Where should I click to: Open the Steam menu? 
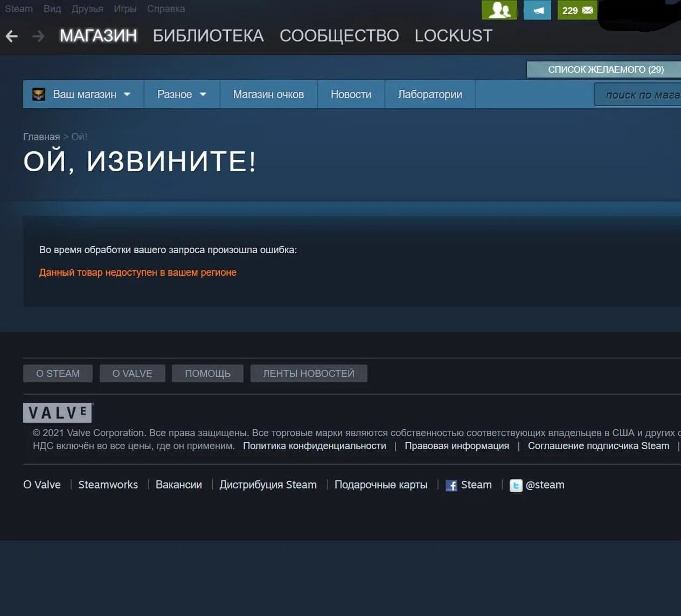pos(19,9)
